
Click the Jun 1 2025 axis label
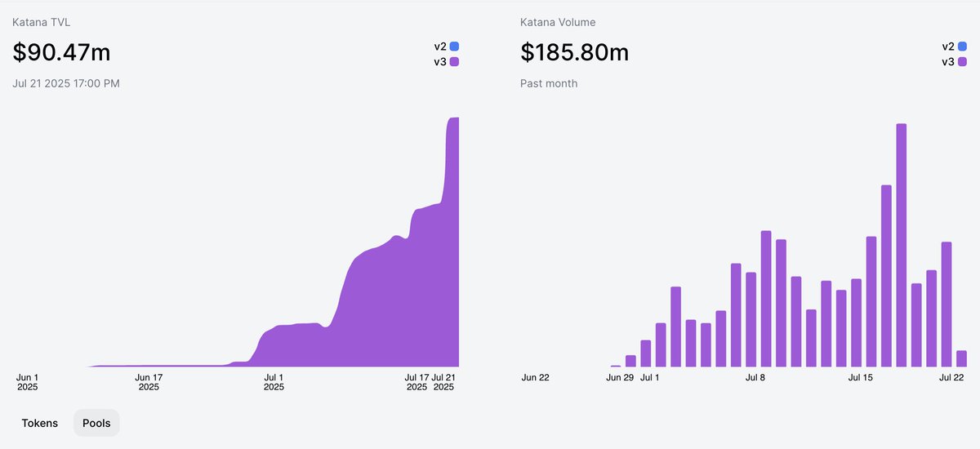point(28,382)
